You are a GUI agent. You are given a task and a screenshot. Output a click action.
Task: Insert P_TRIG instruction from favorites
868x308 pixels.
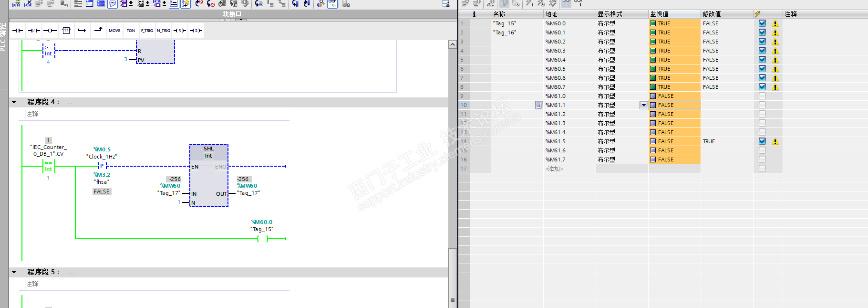[147, 31]
